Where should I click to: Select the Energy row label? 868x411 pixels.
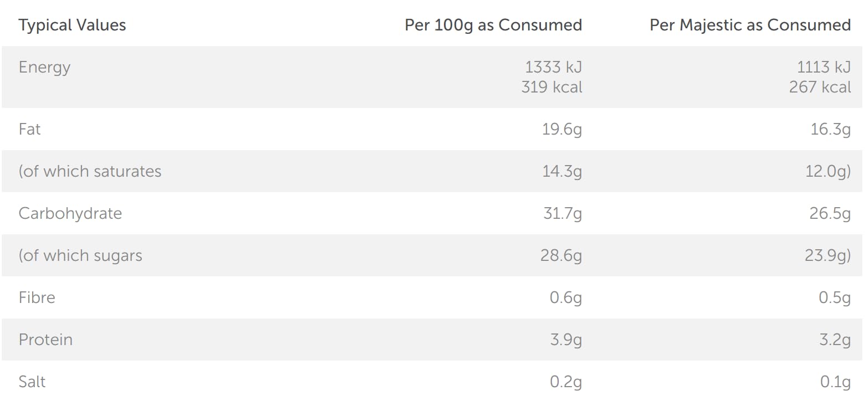[x=44, y=67]
